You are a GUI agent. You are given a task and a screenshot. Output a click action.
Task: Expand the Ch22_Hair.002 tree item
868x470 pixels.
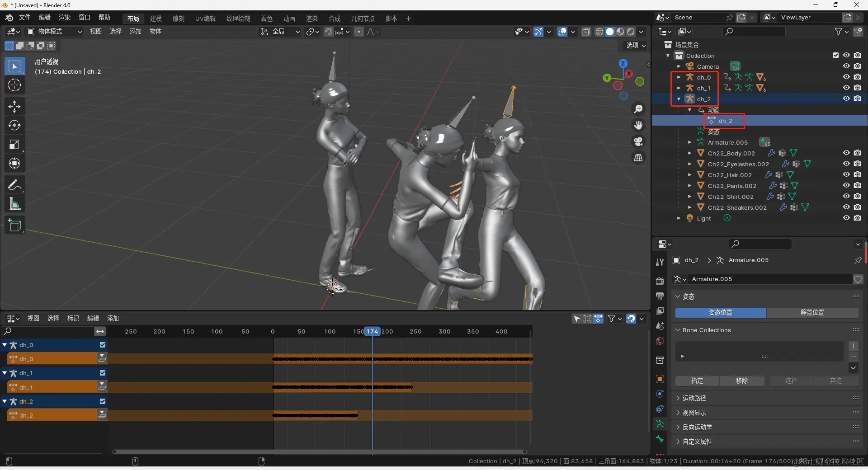point(689,175)
